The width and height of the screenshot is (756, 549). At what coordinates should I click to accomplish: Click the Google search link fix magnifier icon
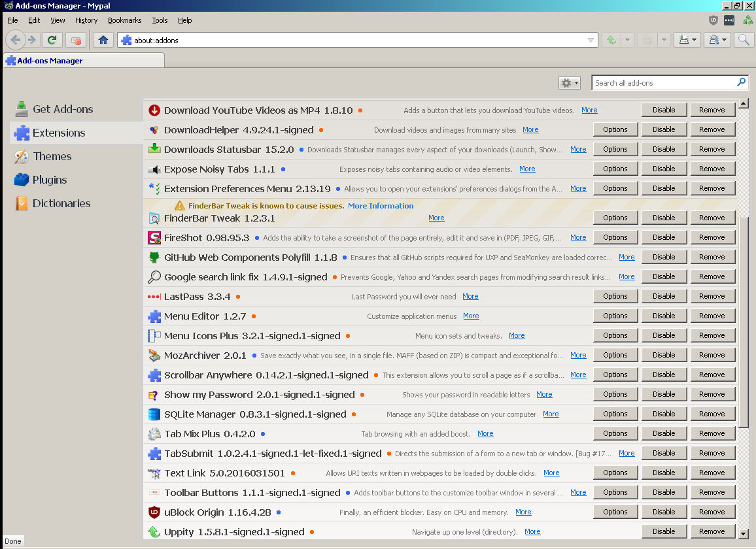pyautogui.click(x=154, y=276)
